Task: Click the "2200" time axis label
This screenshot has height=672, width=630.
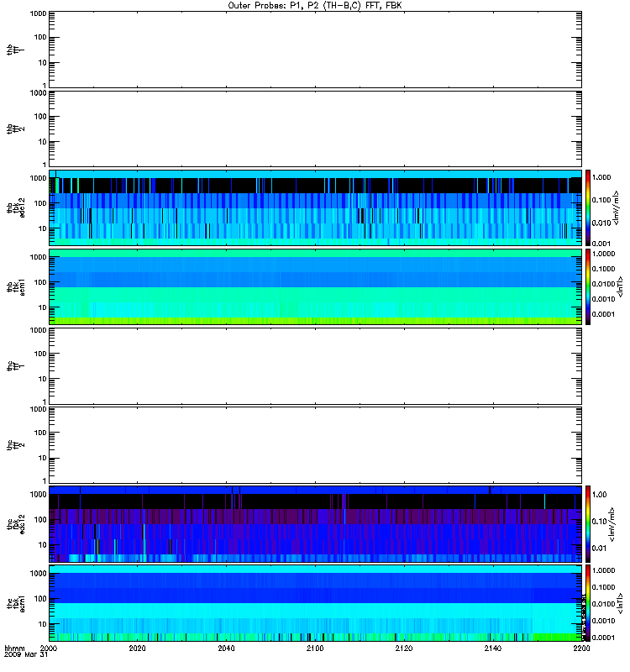Action: coord(581,648)
